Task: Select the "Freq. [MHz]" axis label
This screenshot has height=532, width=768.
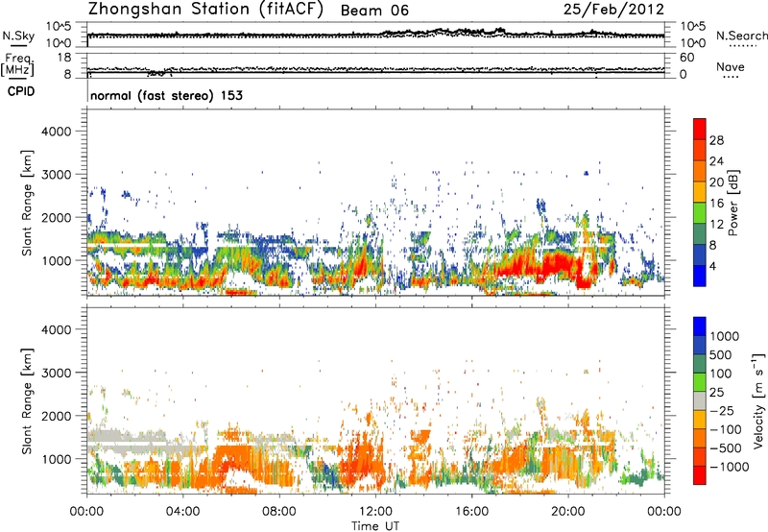Action: 17,65
